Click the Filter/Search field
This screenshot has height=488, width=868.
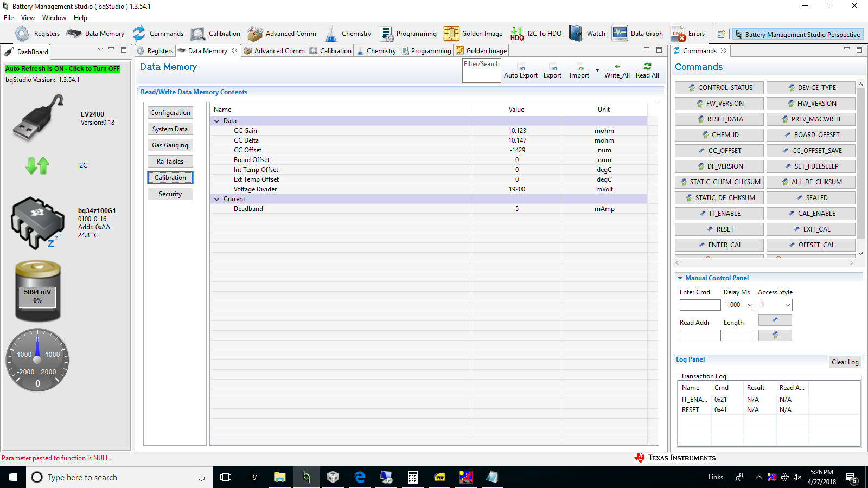pos(482,71)
